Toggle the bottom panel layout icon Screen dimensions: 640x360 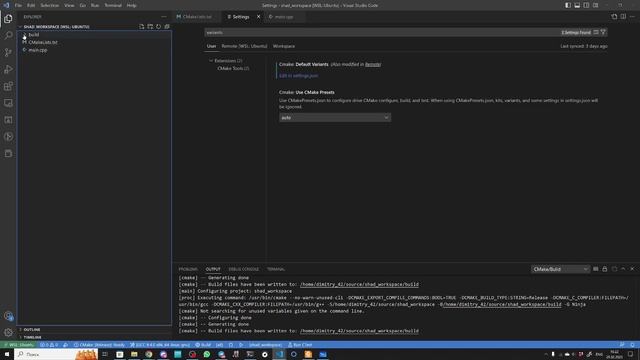point(577,5)
